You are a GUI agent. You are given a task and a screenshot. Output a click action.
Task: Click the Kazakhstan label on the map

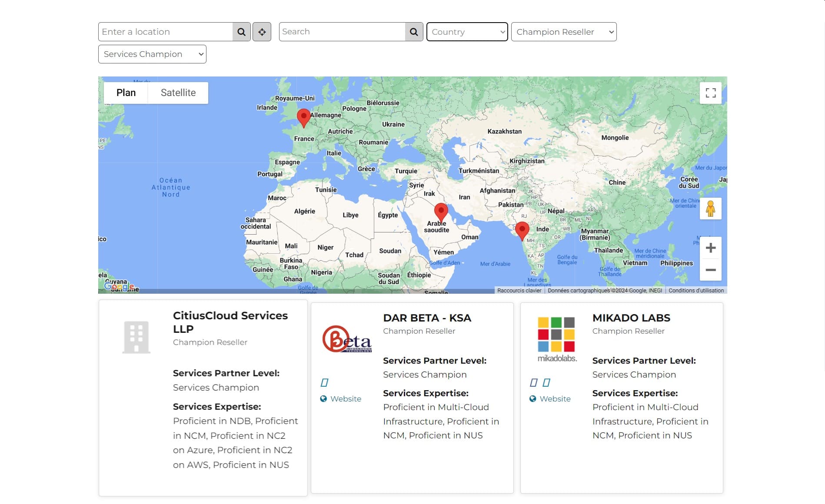click(505, 131)
